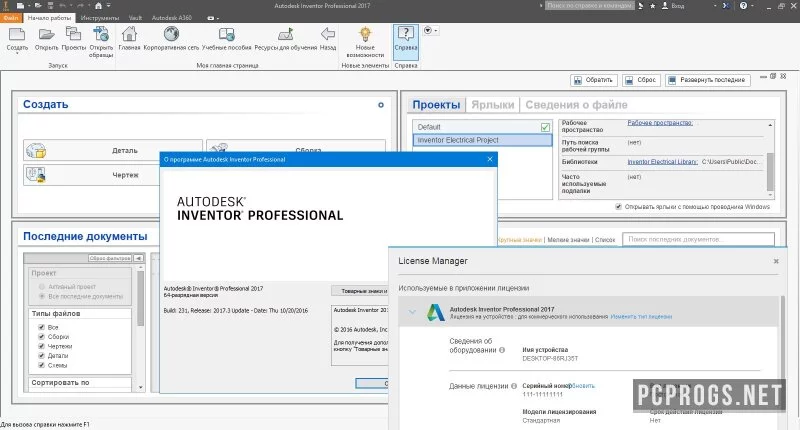This screenshot has height=430, width=800.
Task: Go to Главная home icon in ribbon
Action: tap(129, 34)
